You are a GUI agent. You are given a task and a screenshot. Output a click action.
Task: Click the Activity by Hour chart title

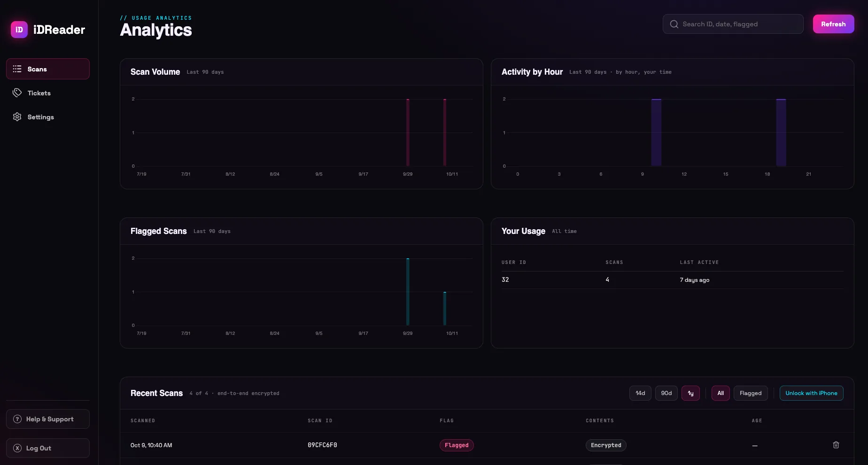[532, 72]
